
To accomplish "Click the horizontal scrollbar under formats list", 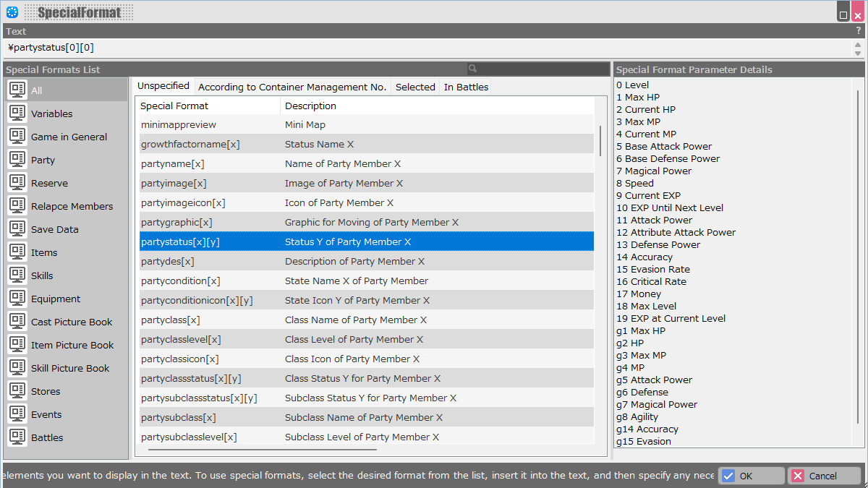I will (x=262, y=450).
